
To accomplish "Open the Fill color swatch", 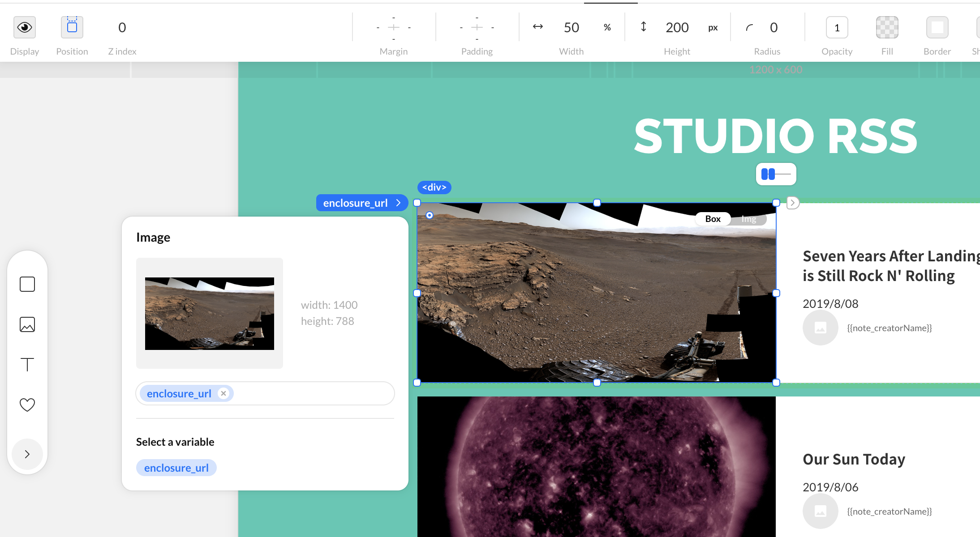I will pos(887,27).
